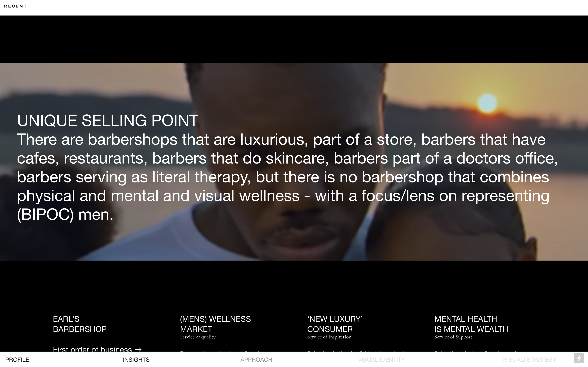Click the lightning bolt icon
Screen dimensions: 588x367
[579, 358]
